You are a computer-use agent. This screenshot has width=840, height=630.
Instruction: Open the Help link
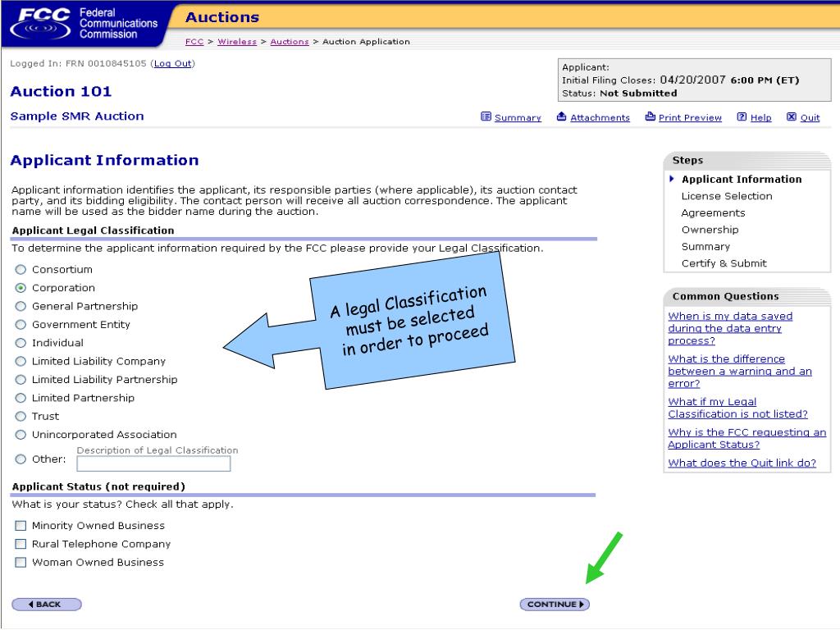(760, 118)
